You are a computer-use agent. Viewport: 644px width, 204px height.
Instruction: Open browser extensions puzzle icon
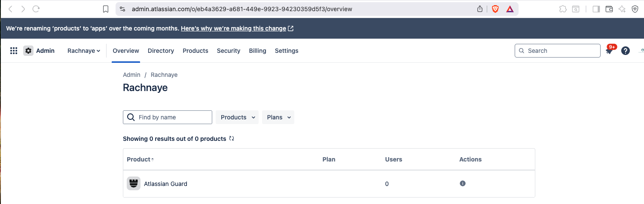[563, 9]
